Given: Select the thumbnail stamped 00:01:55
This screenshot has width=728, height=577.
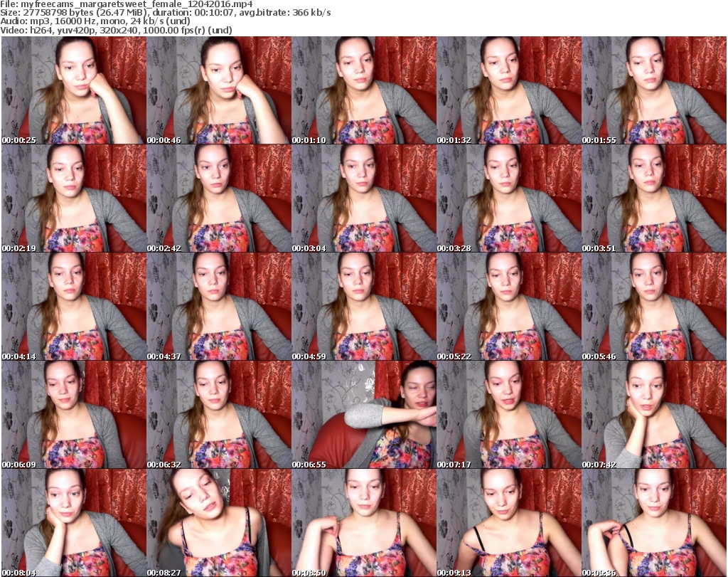Looking at the screenshot, I should point(654,90).
